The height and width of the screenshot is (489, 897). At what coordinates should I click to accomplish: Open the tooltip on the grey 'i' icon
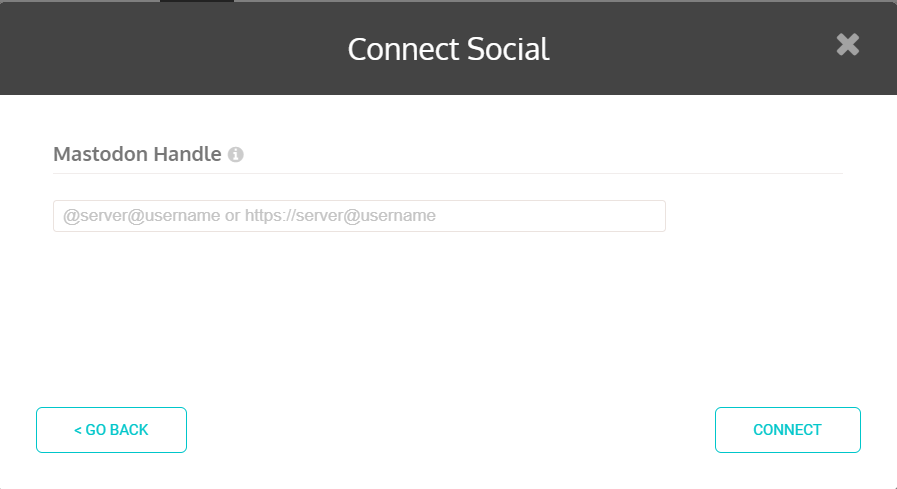236,154
